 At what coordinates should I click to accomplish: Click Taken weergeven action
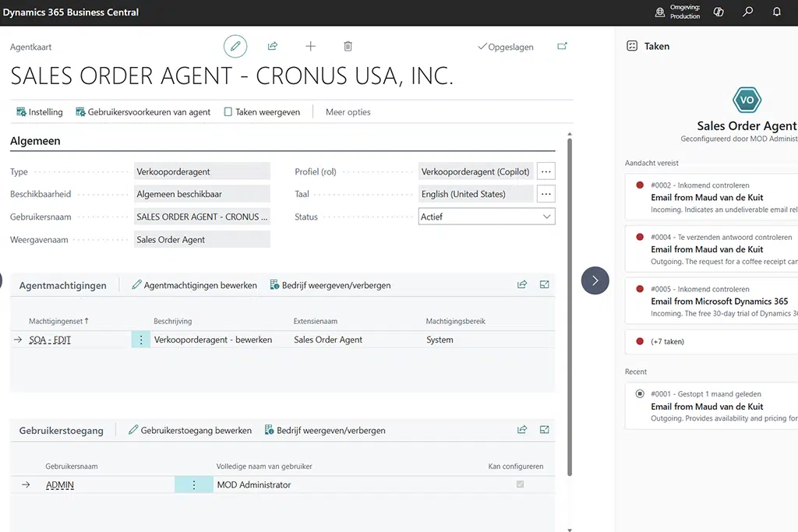[262, 112]
